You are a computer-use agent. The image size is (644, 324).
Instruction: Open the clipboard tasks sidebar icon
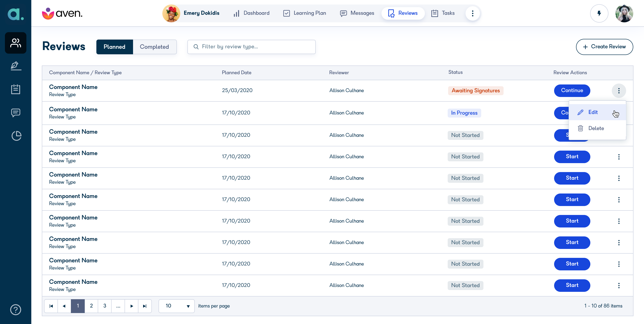(15, 89)
